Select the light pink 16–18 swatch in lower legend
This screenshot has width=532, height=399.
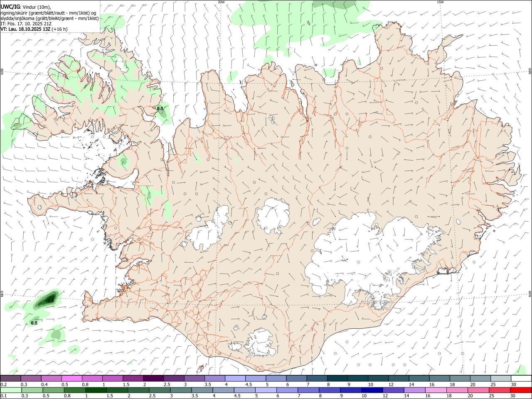435,390
